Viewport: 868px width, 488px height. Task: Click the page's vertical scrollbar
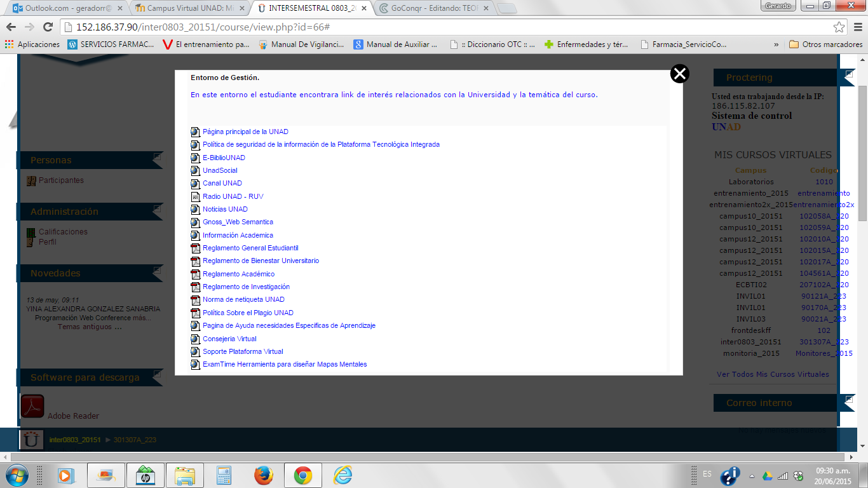point(863,152)
